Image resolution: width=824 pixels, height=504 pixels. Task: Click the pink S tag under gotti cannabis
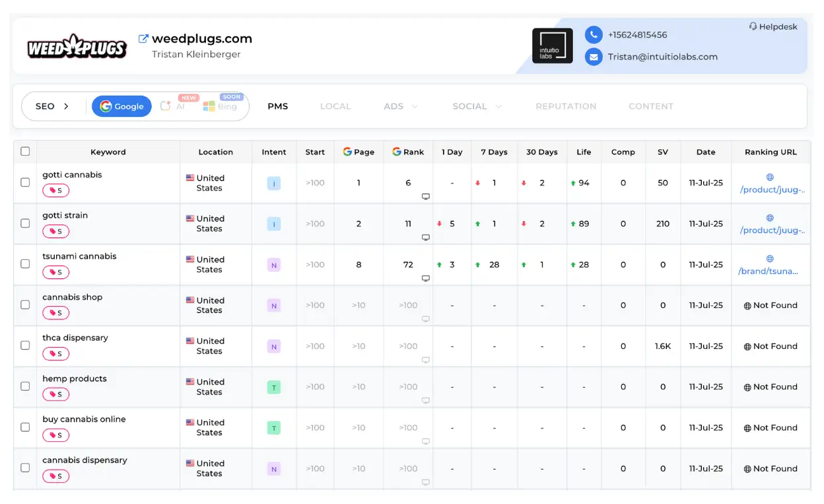click(x=55, y=190)
